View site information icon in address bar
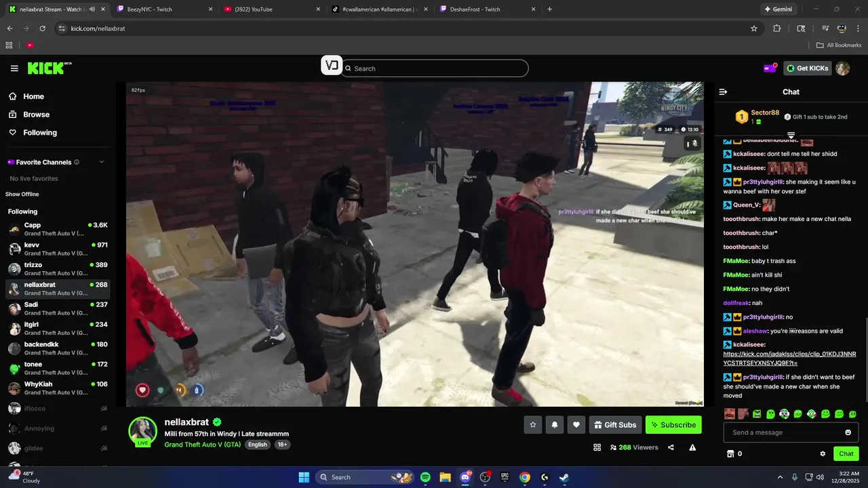868x488 pixels. [62, 28]
